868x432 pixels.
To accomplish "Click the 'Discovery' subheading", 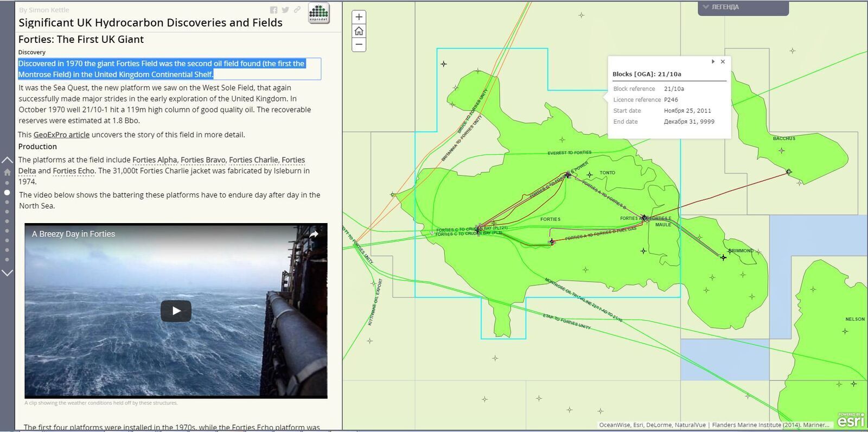I will (x=32, y=52).
